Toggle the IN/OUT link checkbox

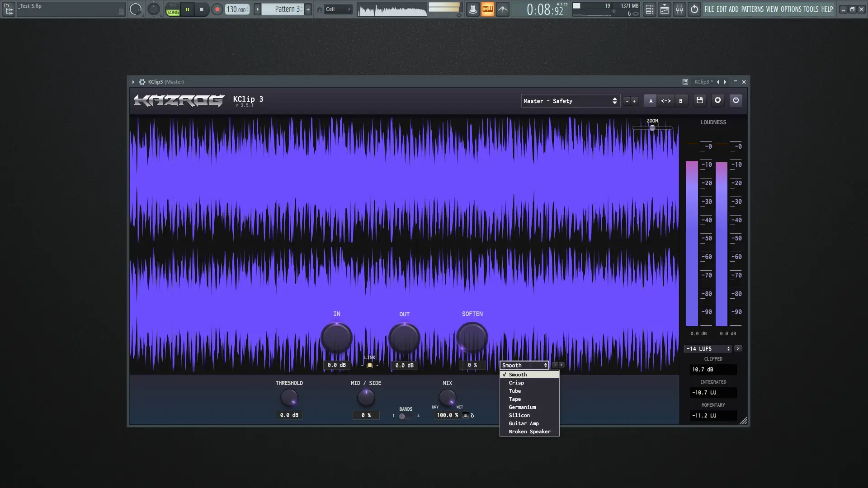click(x=370, y=365)
